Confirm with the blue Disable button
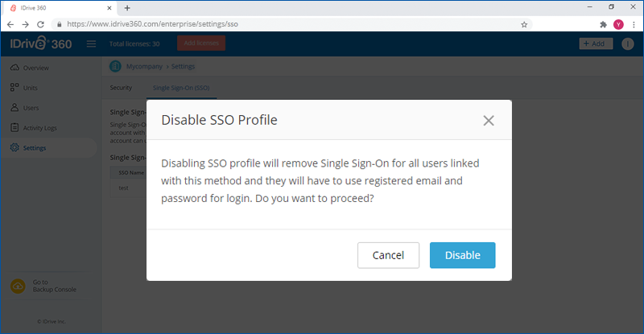The width and height of the screenshot is (644, 334). tap(462, 255)
